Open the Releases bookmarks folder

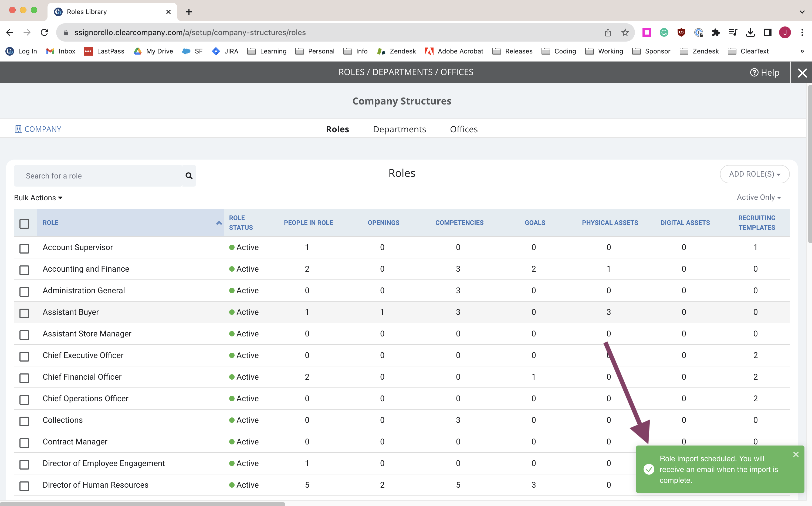tap(512, 51)
